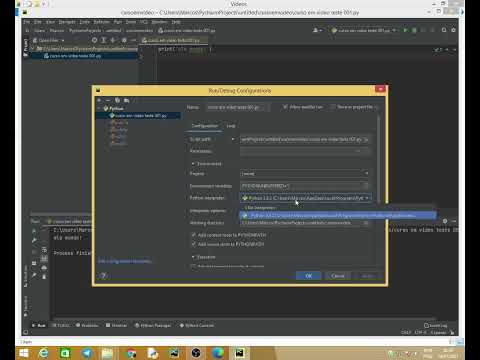Screen dimensions: 480x360
Task: Open Search Everywhere magnifier icon
Action: [x=444, y=30]
